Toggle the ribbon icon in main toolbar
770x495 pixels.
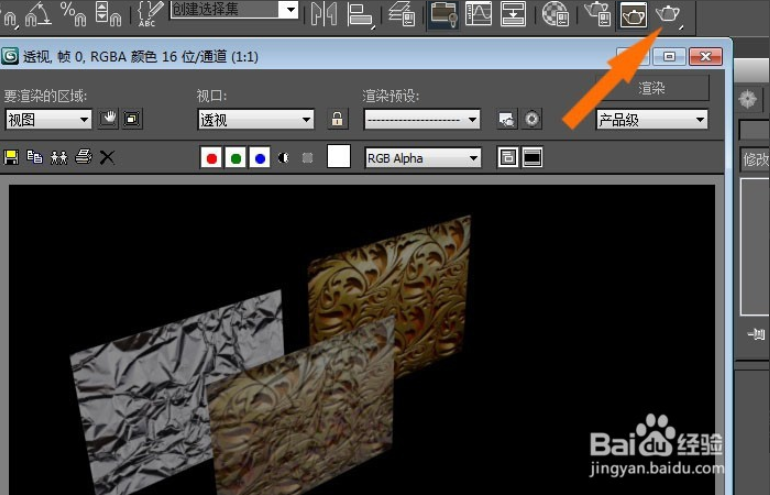[x=443, y=14]
